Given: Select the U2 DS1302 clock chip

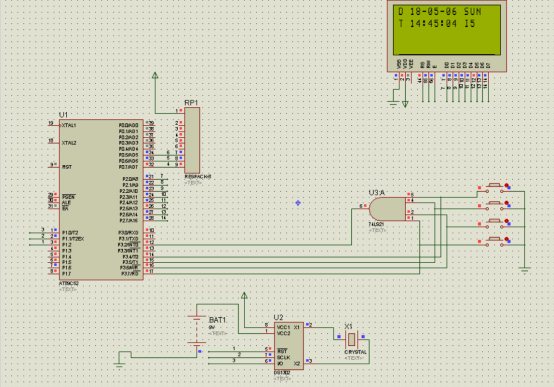Looking at the screenshot, I should tap(289, 346).
